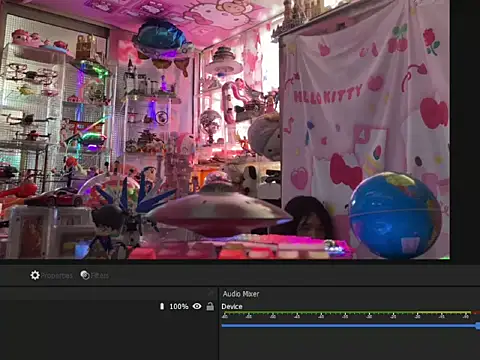
Task: Select the Audio Mixer panel title
Action: (241, 294)
